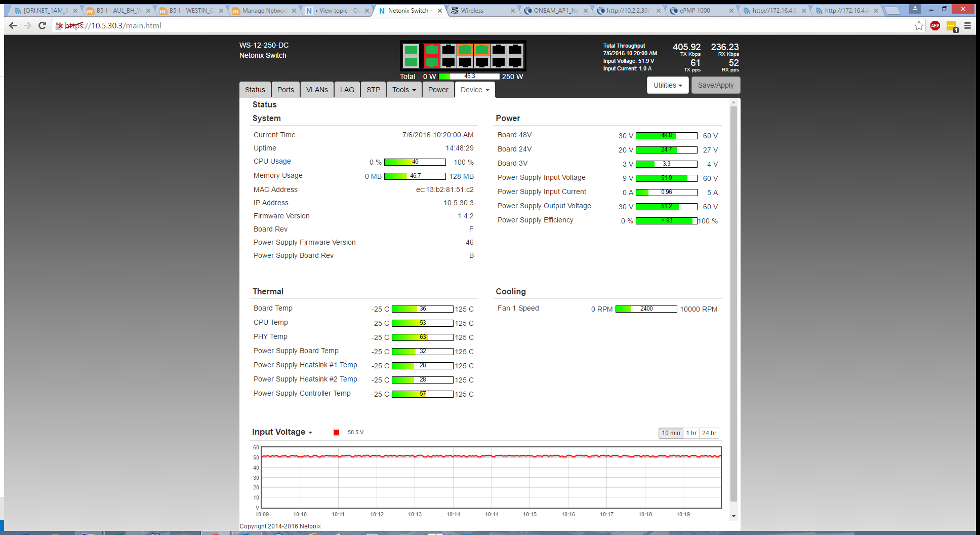Click the red Input Voltage legend swatch
980x535 pixels.
coord(337,432)
